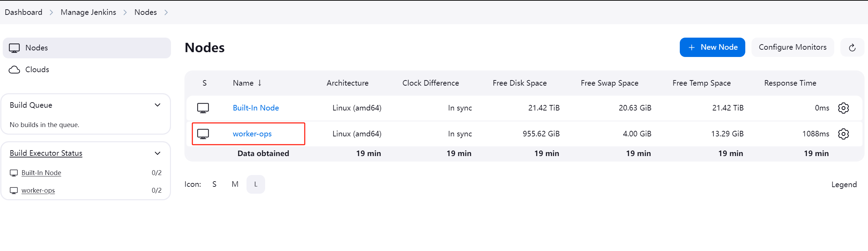Click the Nodes page heading
The width and height of the screenshot is (868, 251).
[205, 48]
